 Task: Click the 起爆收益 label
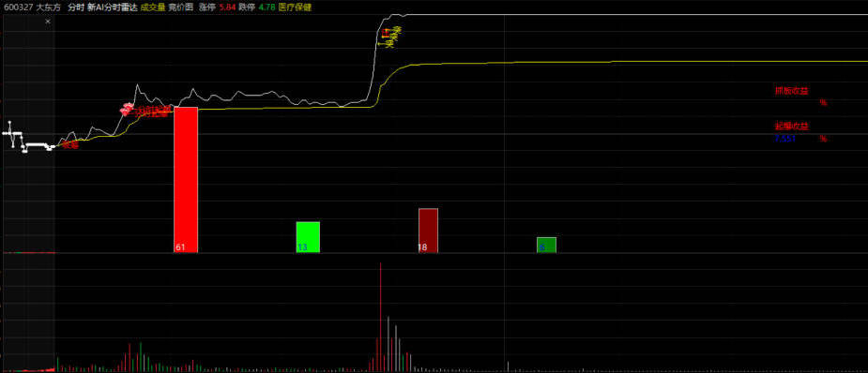(x=792, y=126)
